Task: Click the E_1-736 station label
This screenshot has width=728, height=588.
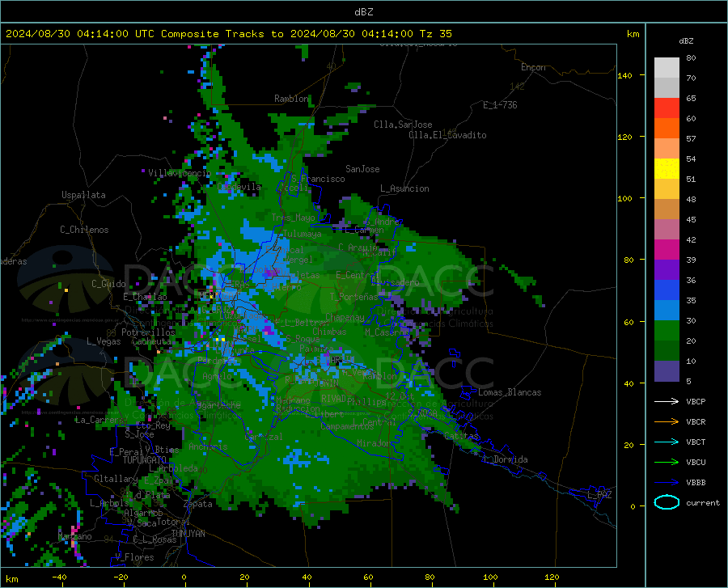Action: pos(500,105)
